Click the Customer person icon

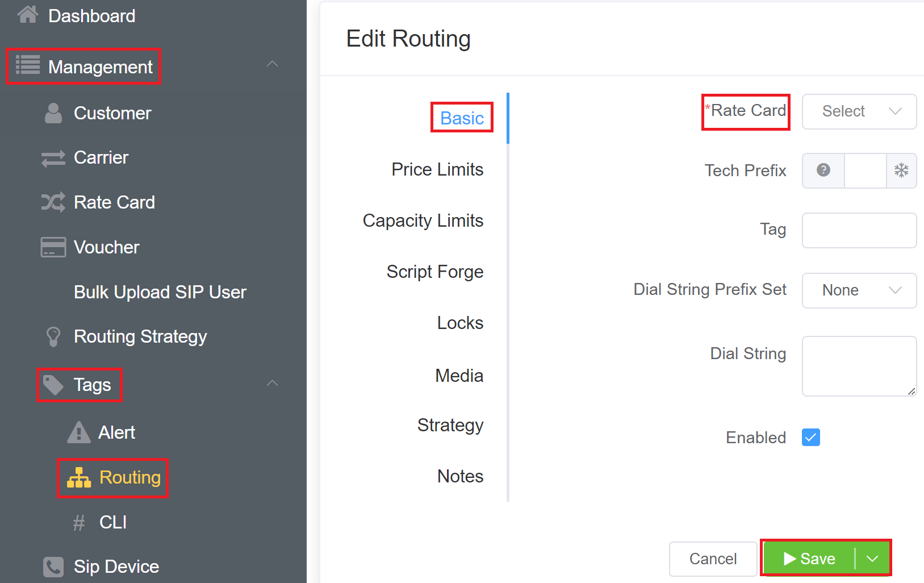point(53,113)
